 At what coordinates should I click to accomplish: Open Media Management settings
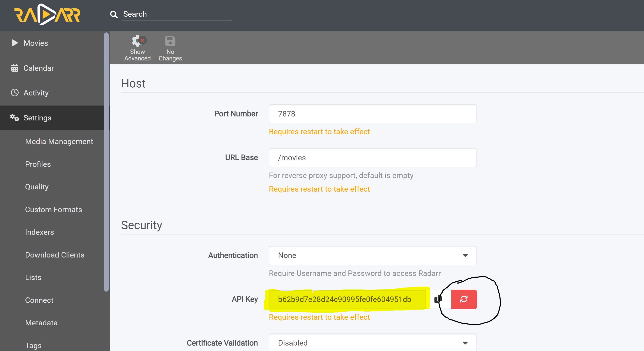[59, 141]
